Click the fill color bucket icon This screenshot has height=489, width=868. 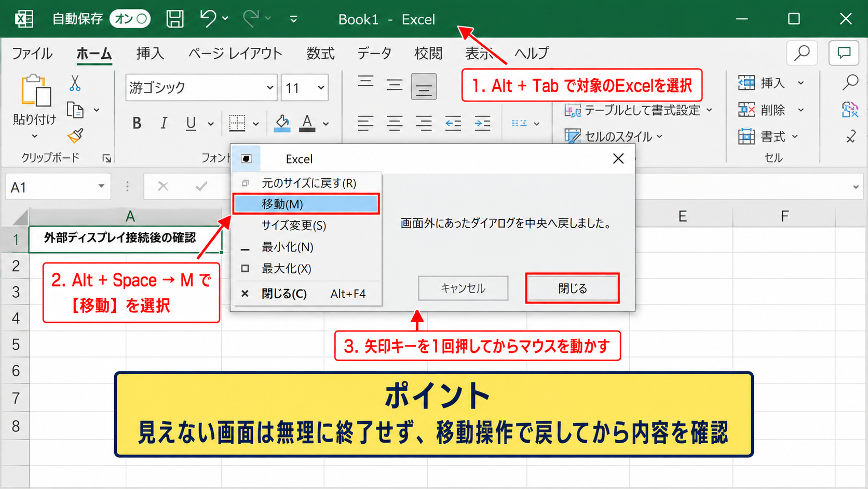point(282,123)
